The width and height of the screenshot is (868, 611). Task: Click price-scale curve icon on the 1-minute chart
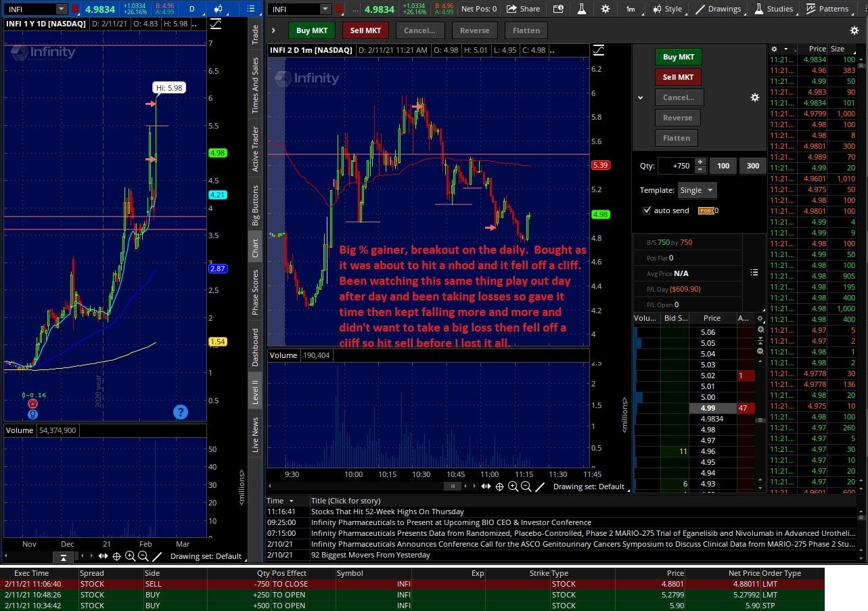click(599, 50)
